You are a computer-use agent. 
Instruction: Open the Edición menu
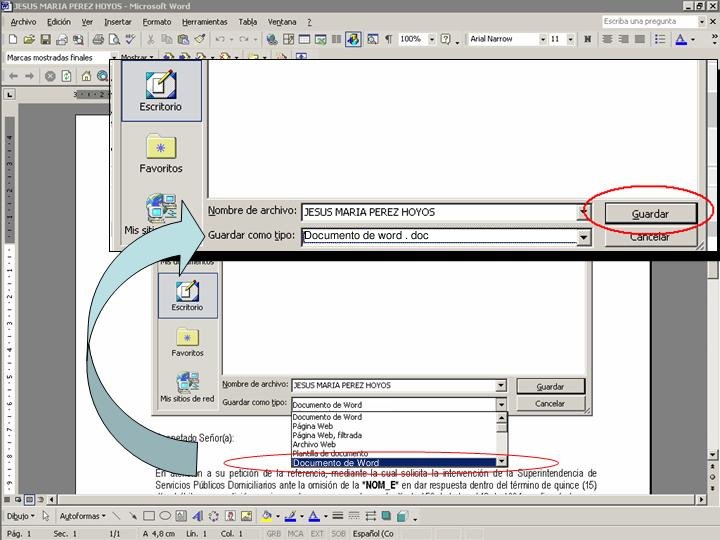pyautogui.click(x=59, y=22)
